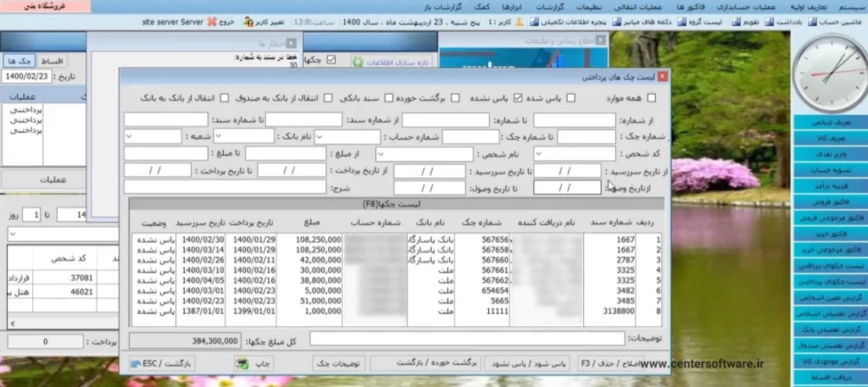Toggle the چکها checkbox in background window
The width and height of the screenshot is (868, 387).
331,60
